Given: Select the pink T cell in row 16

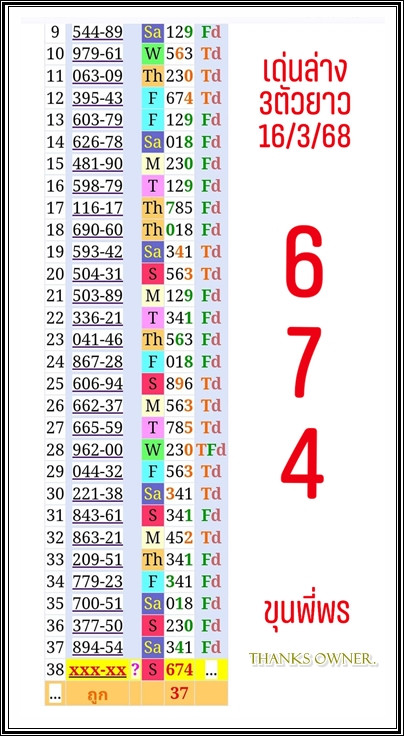Looking at the screenshot, I should (153, 186).
